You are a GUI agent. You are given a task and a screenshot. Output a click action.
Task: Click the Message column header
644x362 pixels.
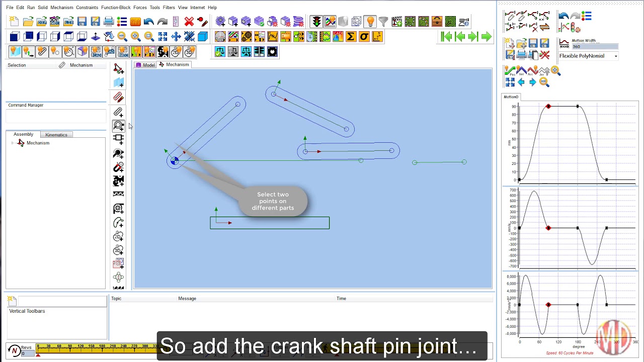187,299
